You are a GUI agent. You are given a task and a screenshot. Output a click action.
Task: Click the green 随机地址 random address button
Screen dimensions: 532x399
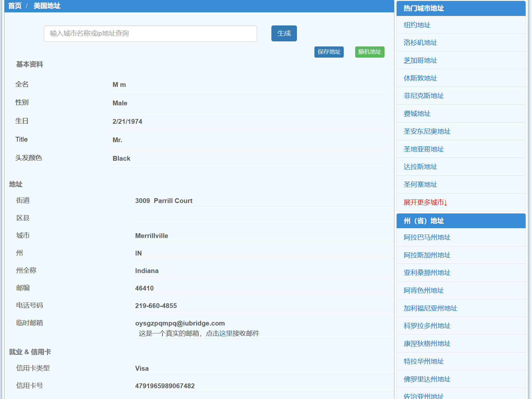(370, 52)
